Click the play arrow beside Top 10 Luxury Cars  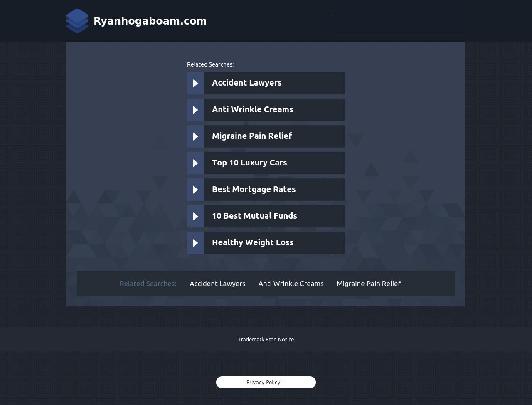(x=195, y=163)
